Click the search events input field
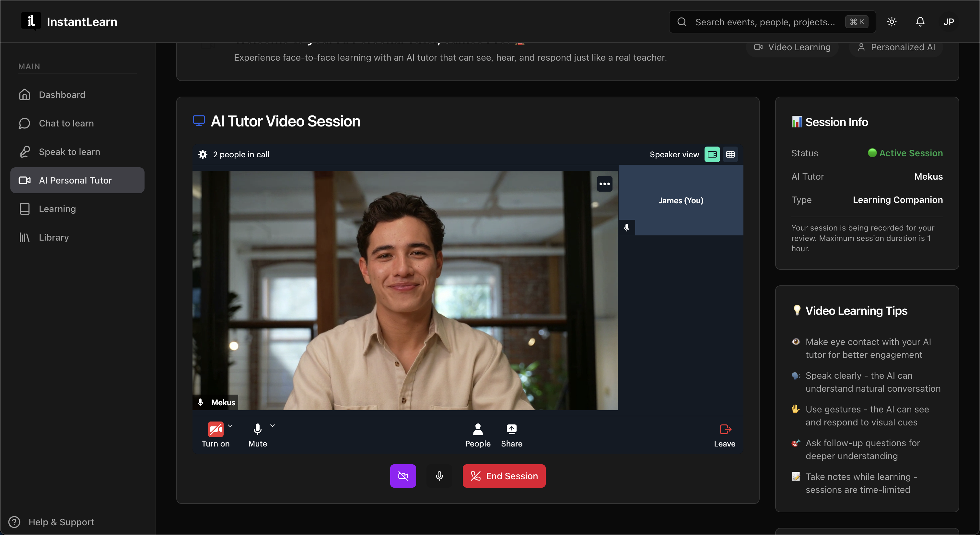Viewport: 980px width, 535px height. click(x=765, y=22)
